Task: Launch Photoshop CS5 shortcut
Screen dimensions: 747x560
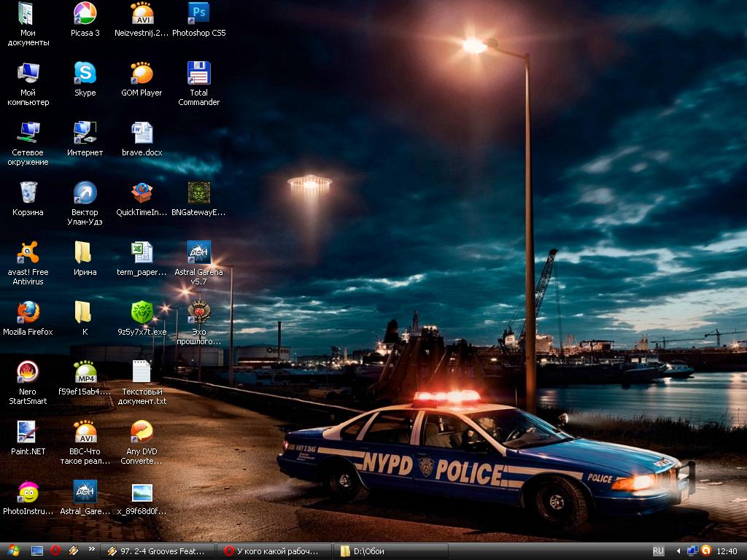Action: click(198, 14)
